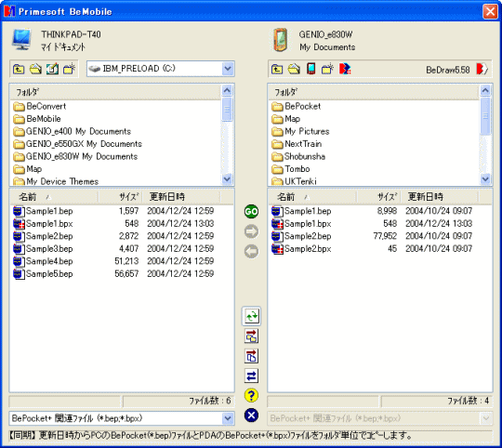Select GENIO_e550GX My Documents folder
Image resolution: width=502 pixels, height=448 pixels.
pyautogui.click(x=77, y=144)
